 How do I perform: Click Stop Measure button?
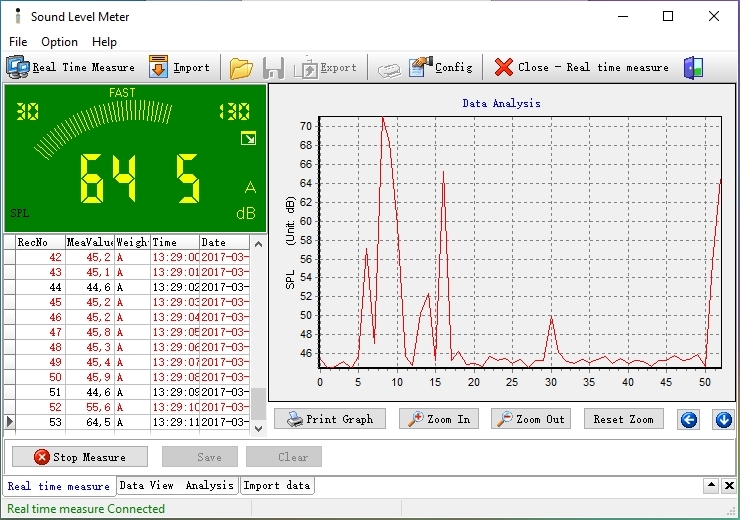pyautogui.click(x=80, y=457)
